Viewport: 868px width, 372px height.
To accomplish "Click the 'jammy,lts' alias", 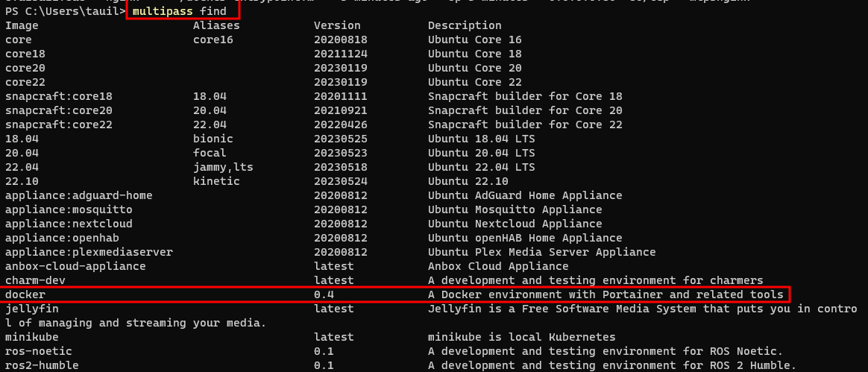I will pyautogui.click(x=223, y=167).
